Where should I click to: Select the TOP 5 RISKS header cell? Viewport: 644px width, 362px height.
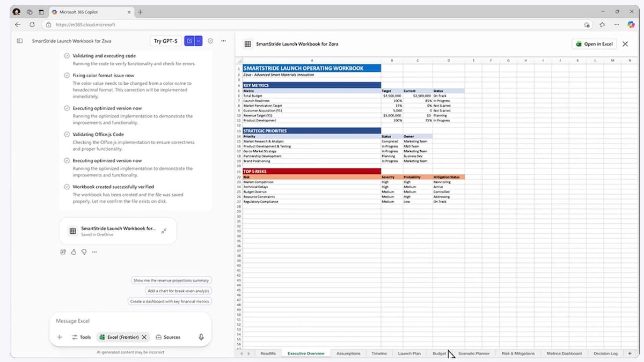[x=312, y=172]
